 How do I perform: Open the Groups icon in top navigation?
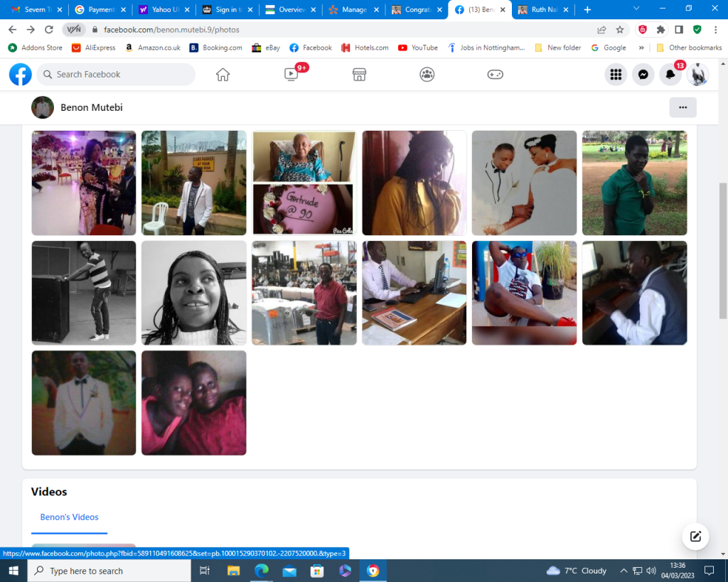[427, 75]
